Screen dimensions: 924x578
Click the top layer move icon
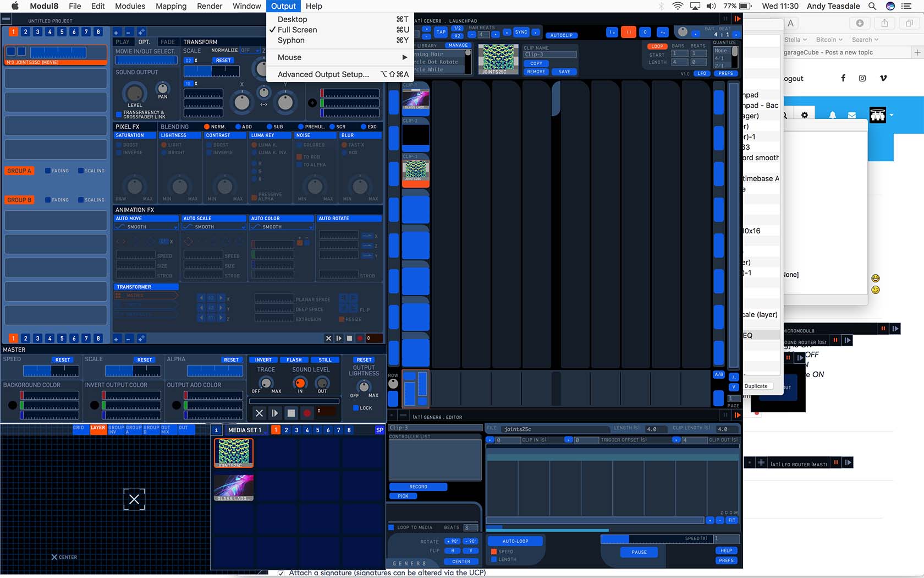pyautogui.click(x=141, y=32)
